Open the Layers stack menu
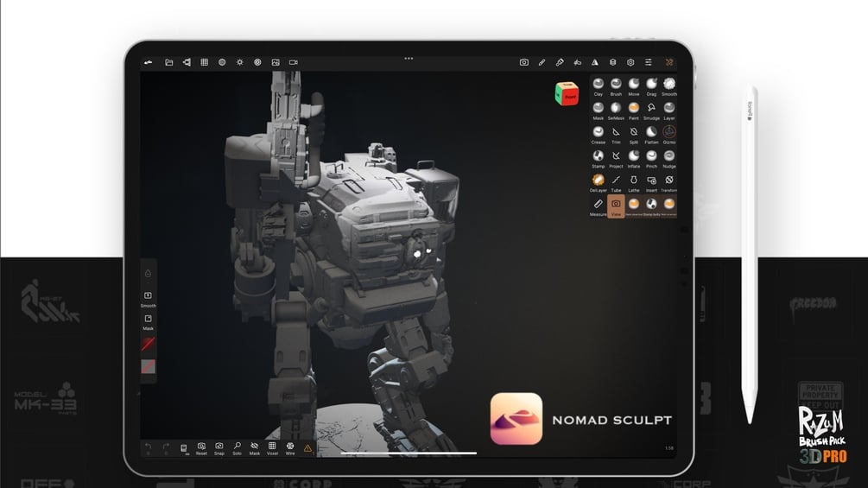Screen dimensions: 868x488 [613, 62]
